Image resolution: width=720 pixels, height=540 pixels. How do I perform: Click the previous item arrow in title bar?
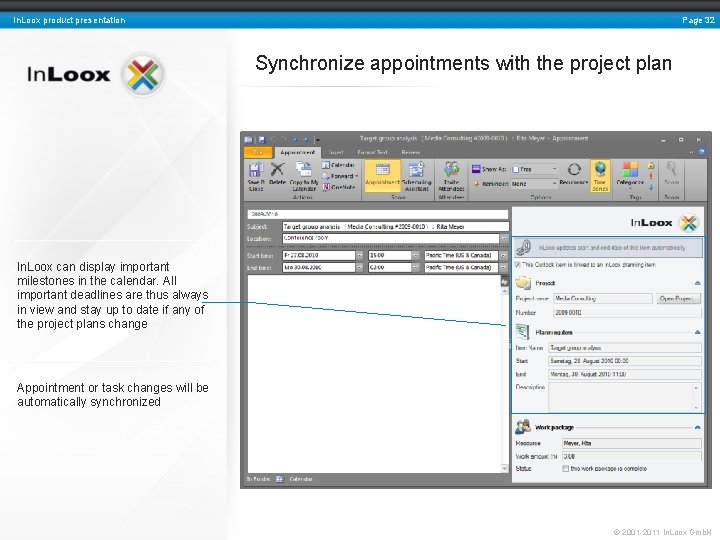[x=294, y=139]
